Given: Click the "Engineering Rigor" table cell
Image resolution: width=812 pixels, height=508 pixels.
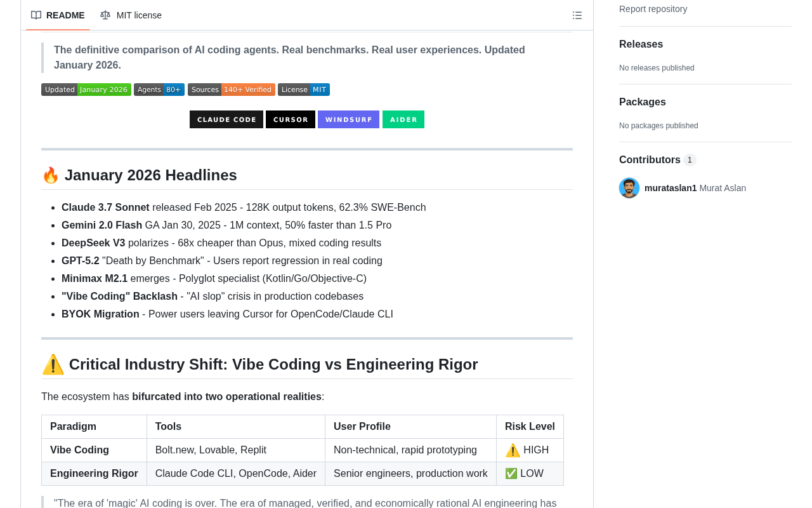Looking at the screenshot, I should (x=95, y=474).
